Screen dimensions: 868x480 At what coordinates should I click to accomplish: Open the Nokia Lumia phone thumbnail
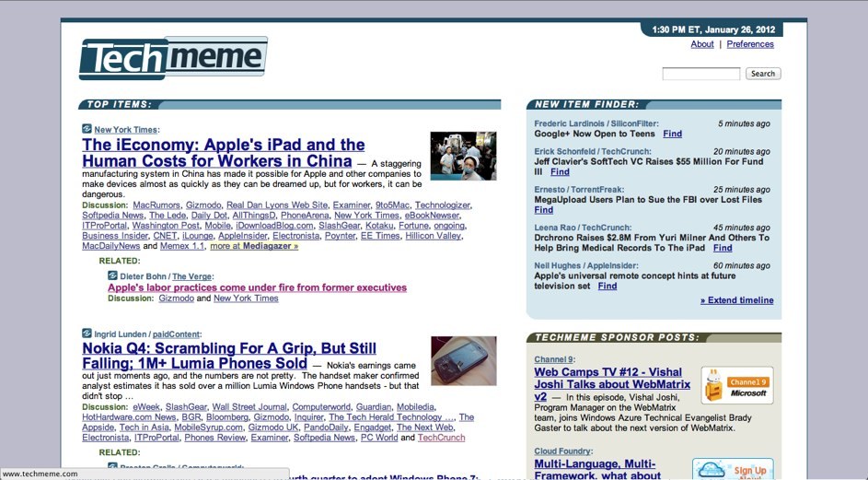coord(463,360)
